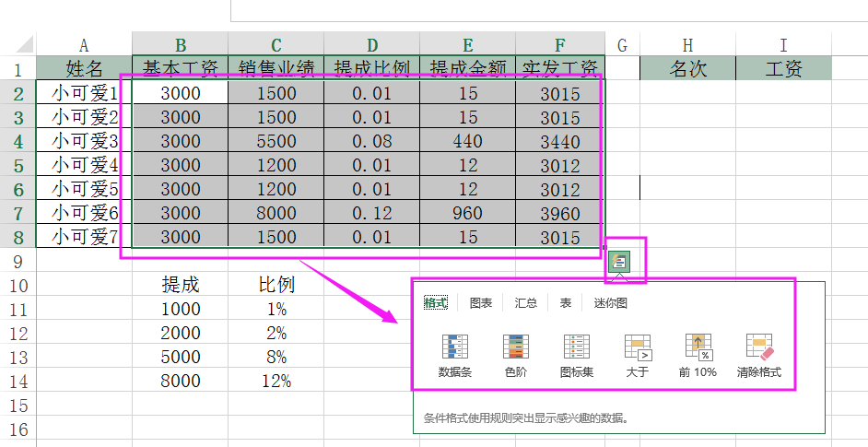This screenshot has width=868, height=447.
Task: Select column B header
Action: coord(180,45)
